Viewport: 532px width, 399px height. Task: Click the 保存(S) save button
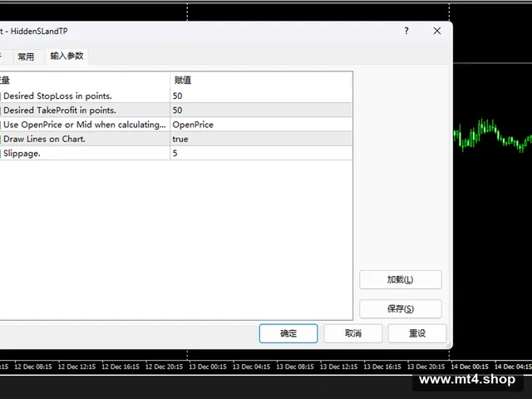click(x=401, y=308)
